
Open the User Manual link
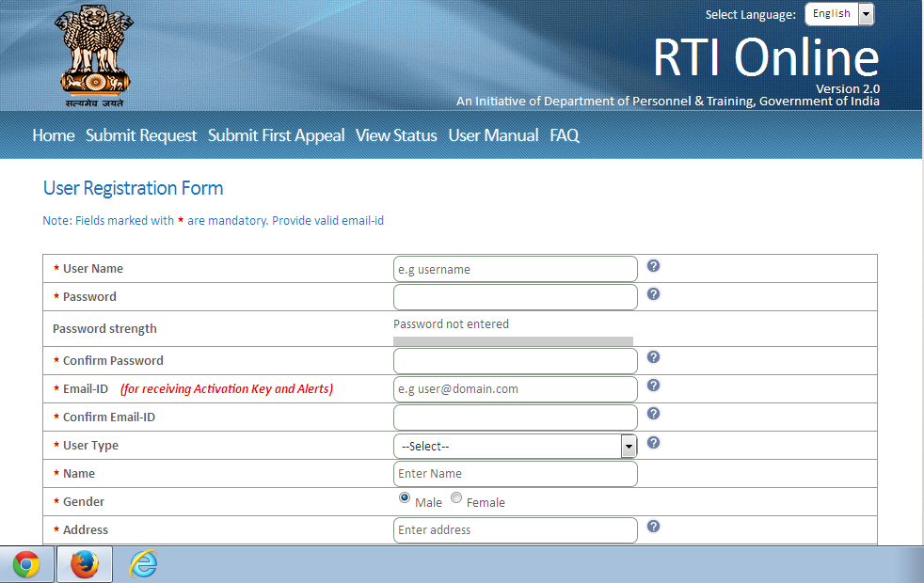[493, 135]
